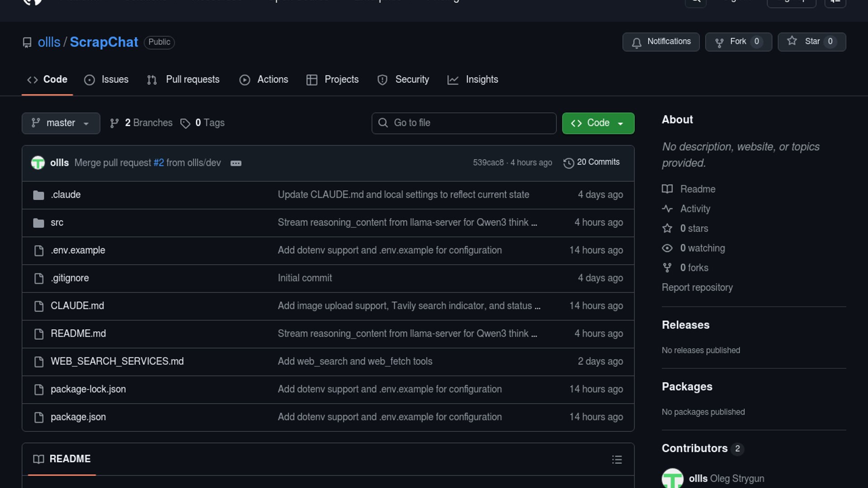Click the Notifications bell button
Image resolution: width=868 pixels, height=488 pixels.
click(660, 42)
